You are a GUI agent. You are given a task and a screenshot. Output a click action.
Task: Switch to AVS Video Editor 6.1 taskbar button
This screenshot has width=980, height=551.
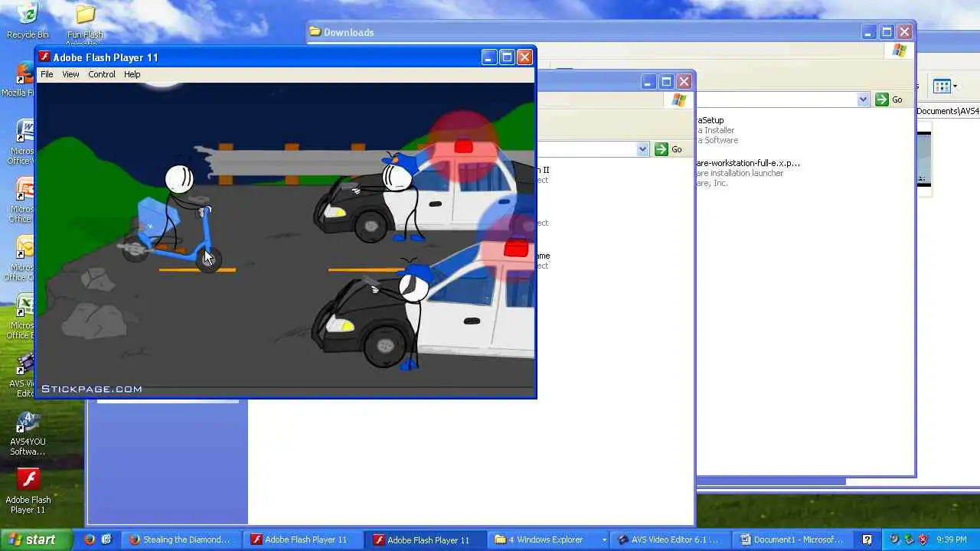670,540
